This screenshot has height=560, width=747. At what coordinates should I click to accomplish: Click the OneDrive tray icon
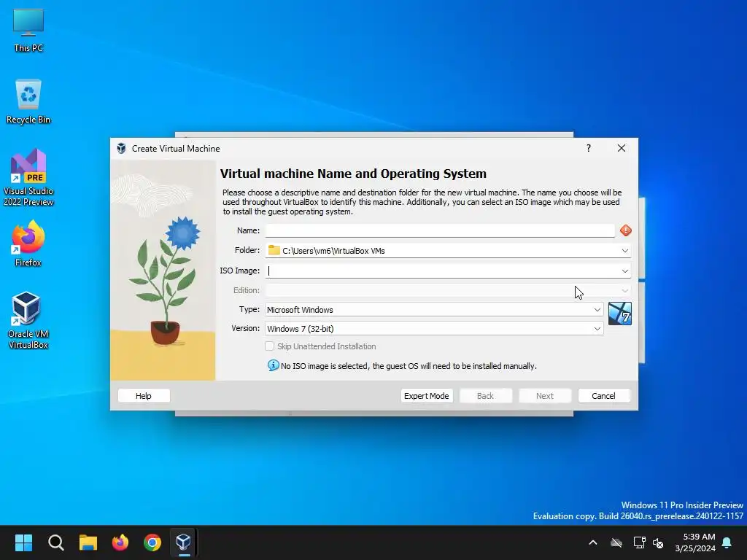pos(616,542)
